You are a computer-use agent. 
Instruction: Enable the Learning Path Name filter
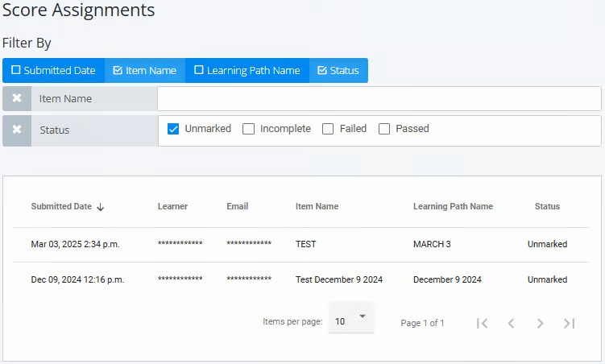[x=247, y=70]
